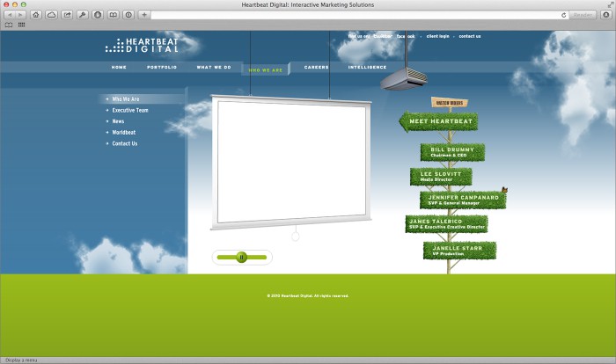Open the What We Do section
Viewport: 616px width, 364px height.
pos(214,67)
